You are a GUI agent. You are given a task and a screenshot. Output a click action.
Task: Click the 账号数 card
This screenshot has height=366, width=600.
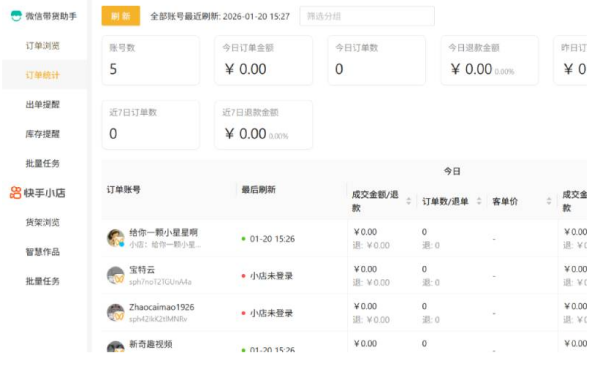point(150,60)
